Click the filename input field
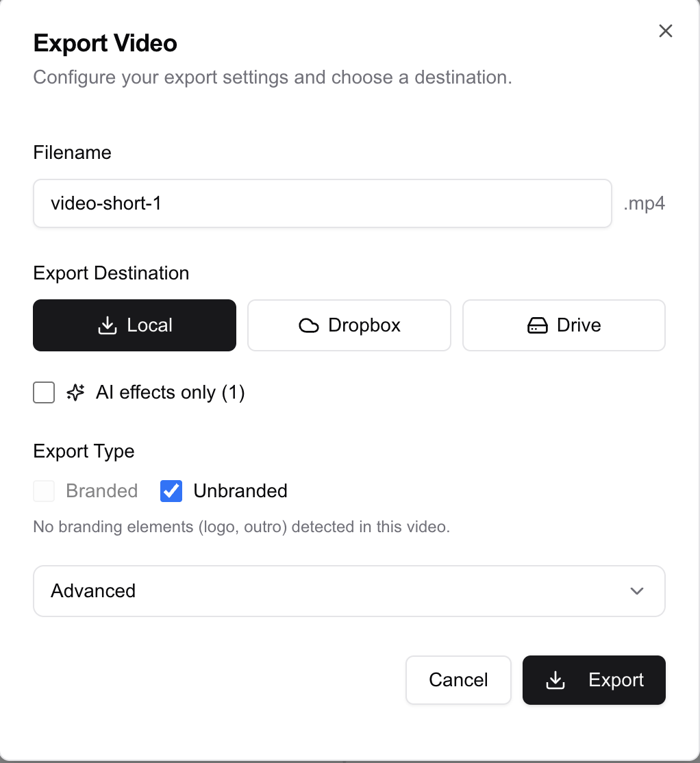The width and height of the screenshot is (700, 763). click(322, 203)
